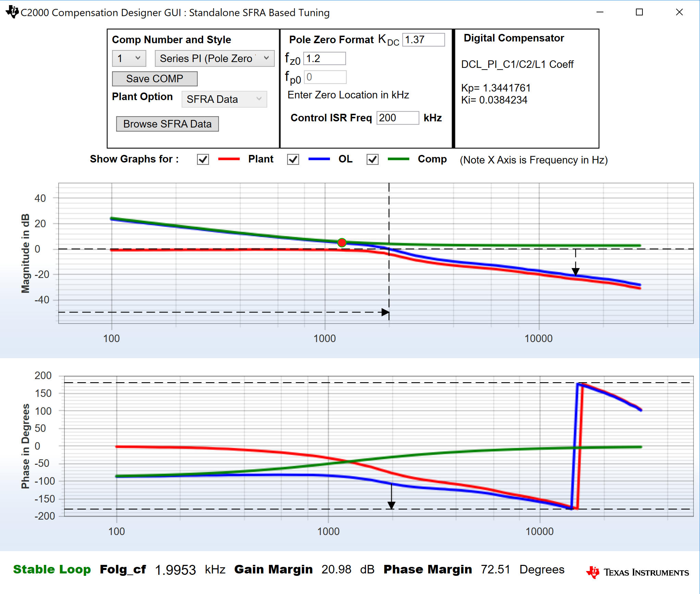Open the Comp Number dropdown
The image size is (700, 594).
coord(129,58)
